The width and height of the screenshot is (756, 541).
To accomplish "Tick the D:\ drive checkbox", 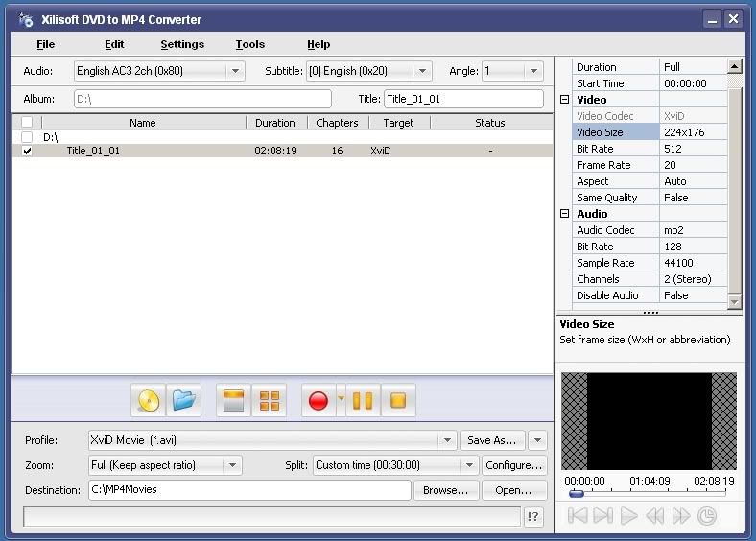I will 27,137.
